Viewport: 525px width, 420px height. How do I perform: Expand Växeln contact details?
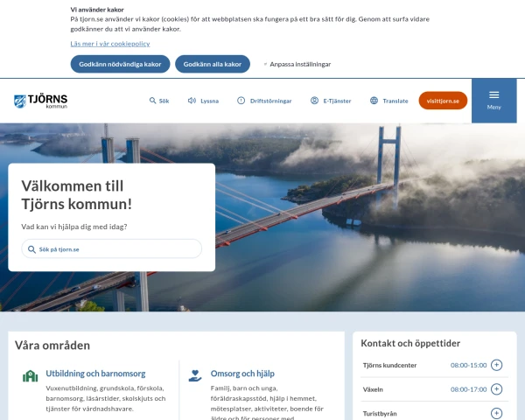pyautogui.click(x=496, y=389)
